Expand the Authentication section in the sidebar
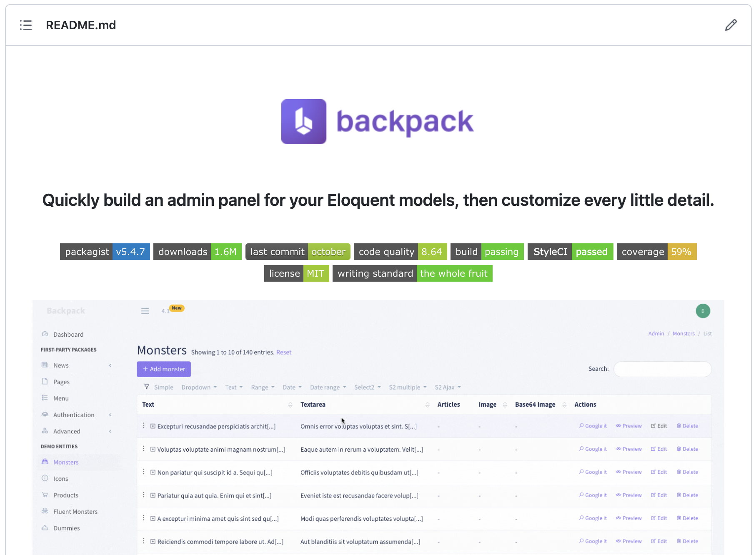Image resolution: width=756 pixels, height=555 pixels. pos(74,415)
